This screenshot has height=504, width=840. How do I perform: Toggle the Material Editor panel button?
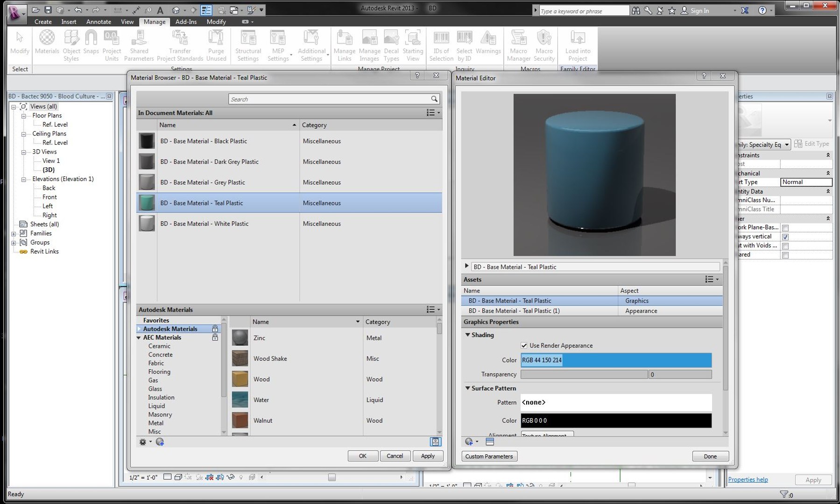[x=435, y=441]
